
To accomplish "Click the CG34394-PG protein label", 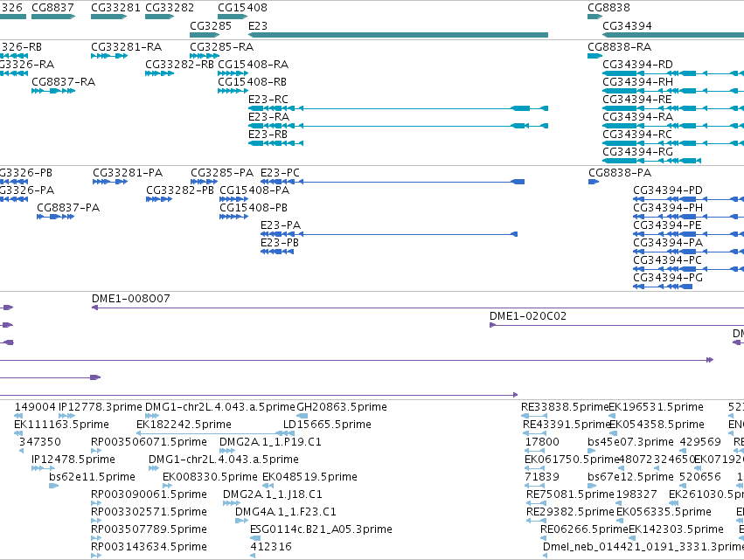I will tap(668, 279).
